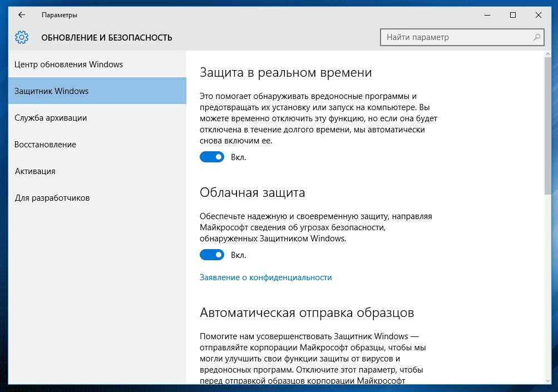
Task: Minimize the Параметры window
Action: (487, 15)
